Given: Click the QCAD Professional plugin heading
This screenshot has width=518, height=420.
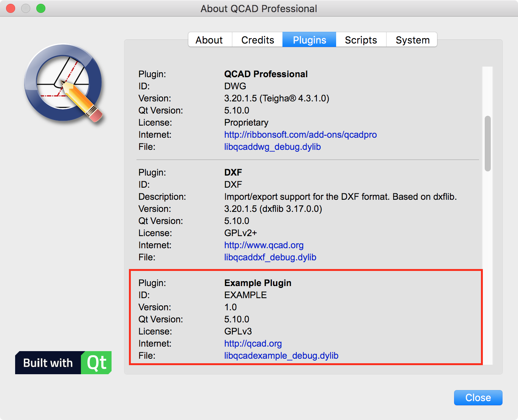Looking at the screenshot, I should (x=266, y=74).
